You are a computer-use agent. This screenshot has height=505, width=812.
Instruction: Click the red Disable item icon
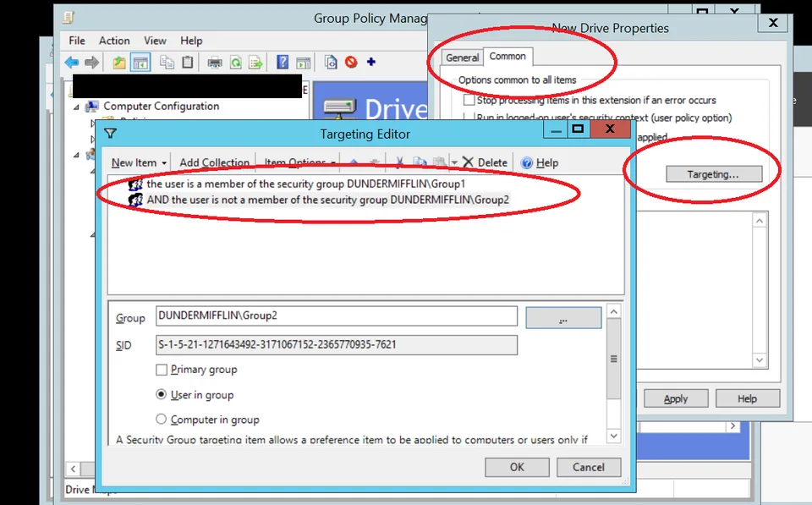pyautogui.click(x=351, y=62)
